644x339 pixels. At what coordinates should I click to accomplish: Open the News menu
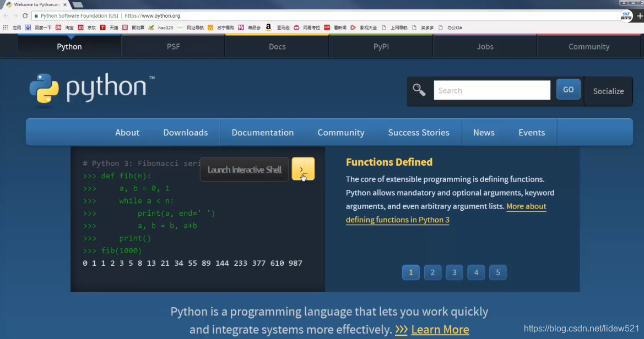[484, 133]
